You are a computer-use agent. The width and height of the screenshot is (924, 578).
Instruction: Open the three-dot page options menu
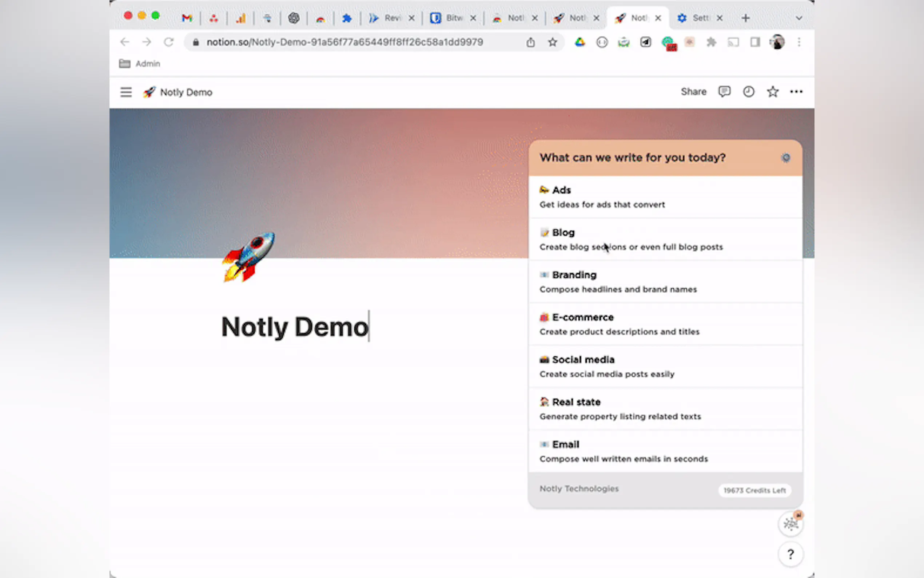pyautogui.click(x=796, y=92)
